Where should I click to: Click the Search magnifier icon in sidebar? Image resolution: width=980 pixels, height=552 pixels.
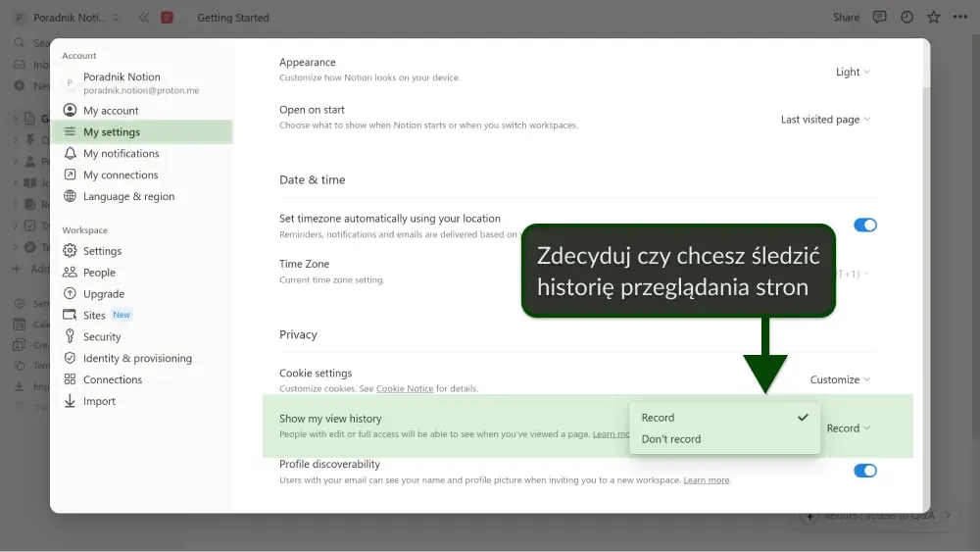pyautogui.click(x=20, y=42)
